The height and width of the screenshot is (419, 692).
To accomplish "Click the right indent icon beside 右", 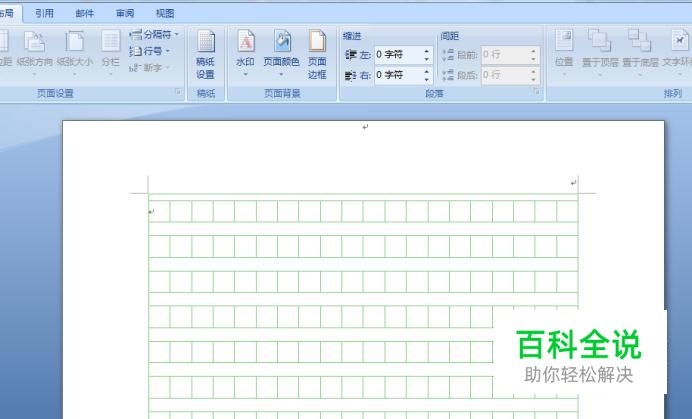I will (351, 75).
